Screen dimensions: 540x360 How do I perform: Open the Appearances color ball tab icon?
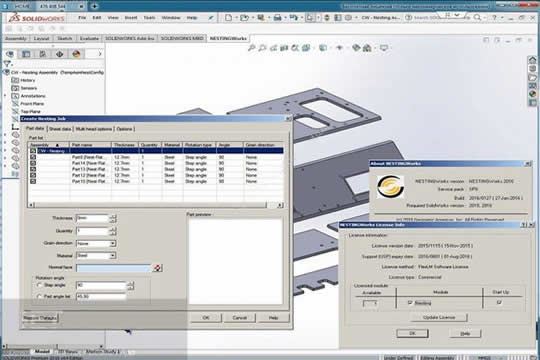pyautogui.click(x=76, y=54)
